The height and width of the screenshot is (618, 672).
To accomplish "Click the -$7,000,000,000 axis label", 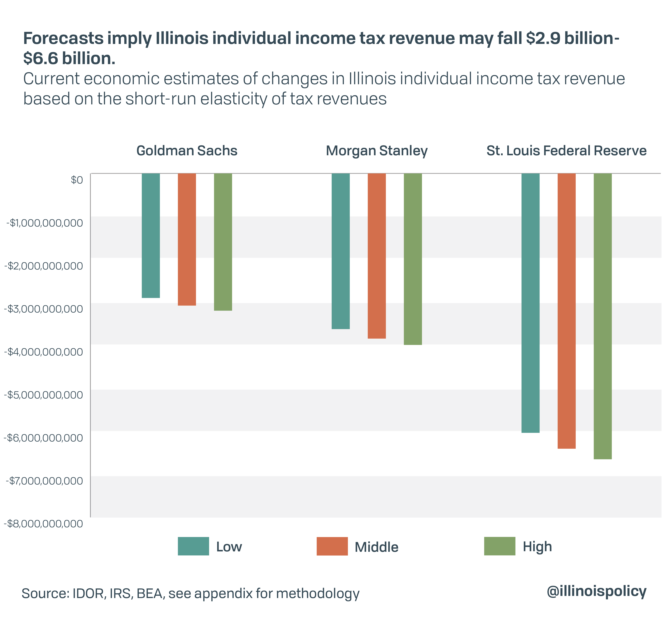I will [45, 481].
